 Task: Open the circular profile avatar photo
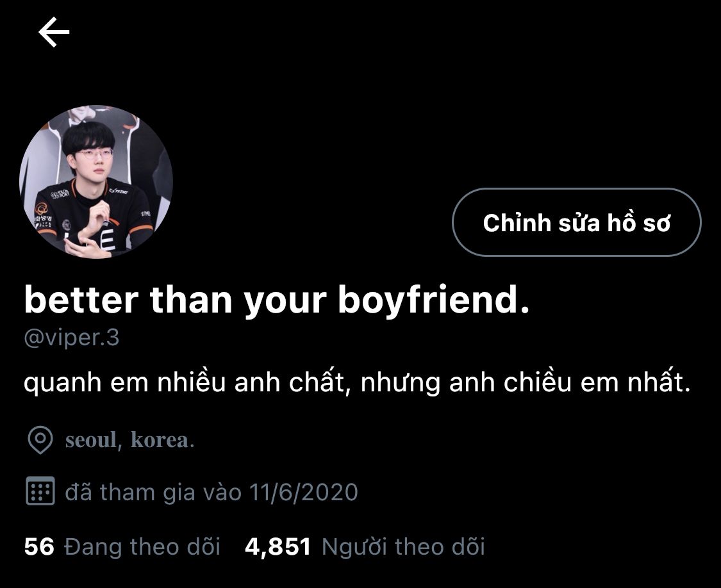(x=96, y=182)
